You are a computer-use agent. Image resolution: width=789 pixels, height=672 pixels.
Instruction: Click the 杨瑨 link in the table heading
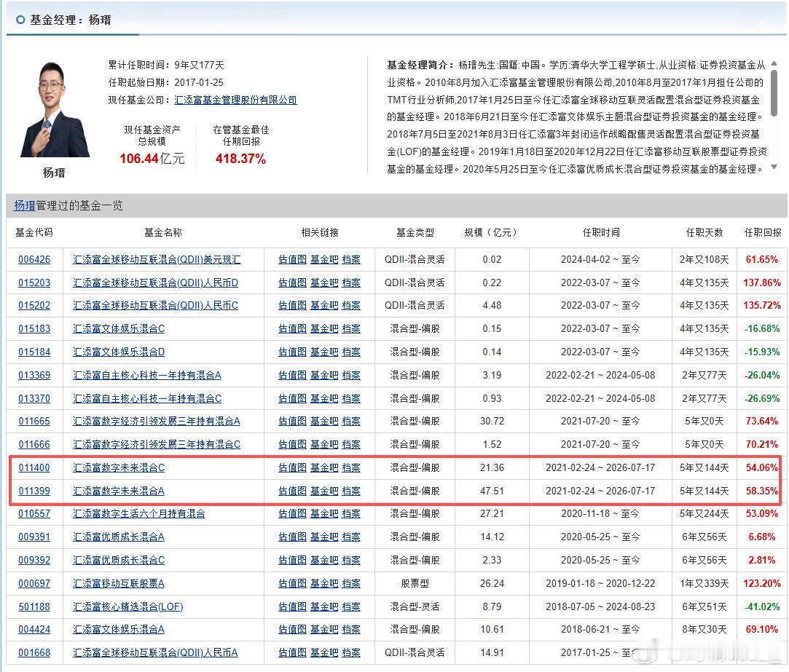click(25, 206)
